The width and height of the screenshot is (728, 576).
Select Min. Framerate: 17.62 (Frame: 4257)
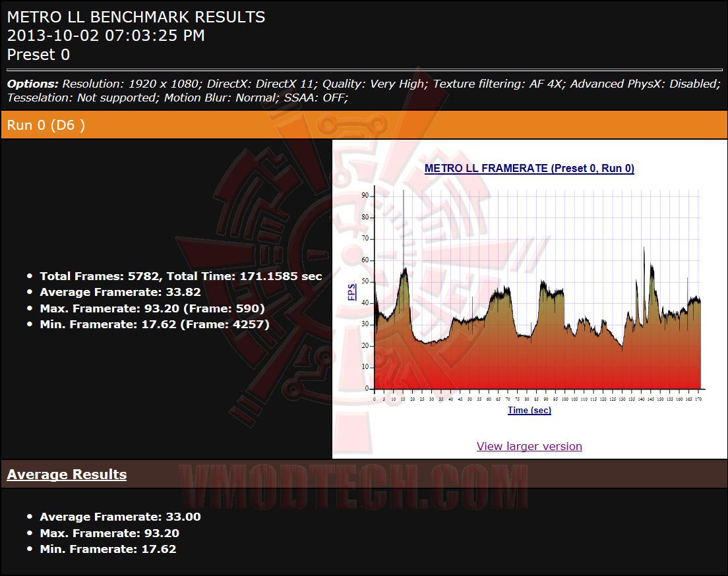[154, 324]
